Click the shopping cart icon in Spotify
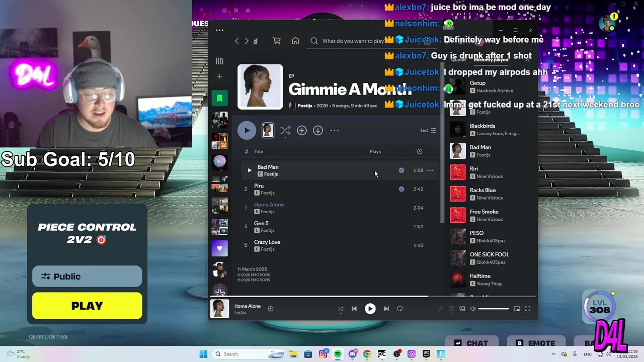 coord(277,41)
